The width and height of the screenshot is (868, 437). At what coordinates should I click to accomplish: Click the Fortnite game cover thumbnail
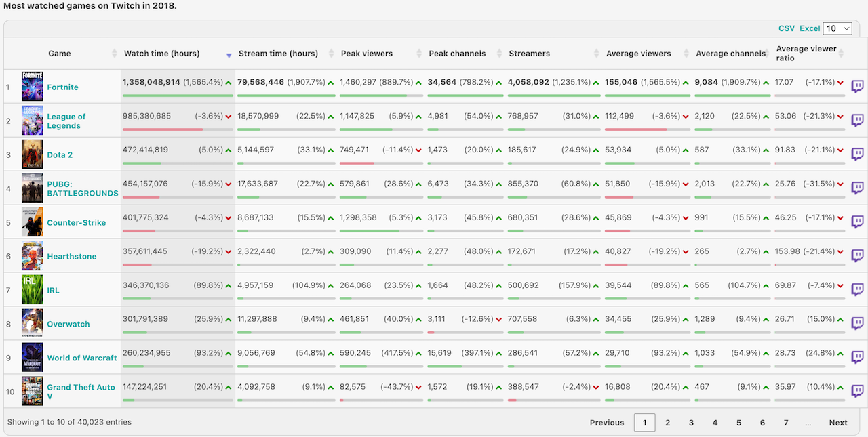[x=32, y=87]
